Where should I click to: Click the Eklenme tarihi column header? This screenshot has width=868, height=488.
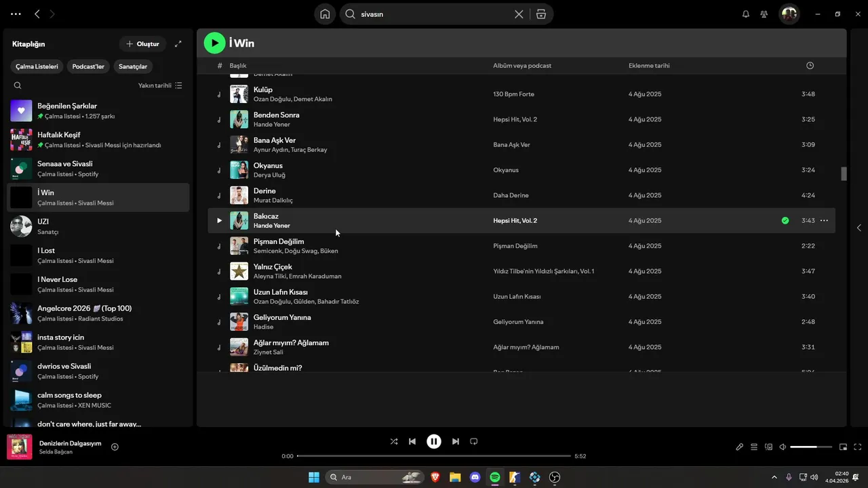[x=649, y=66]
